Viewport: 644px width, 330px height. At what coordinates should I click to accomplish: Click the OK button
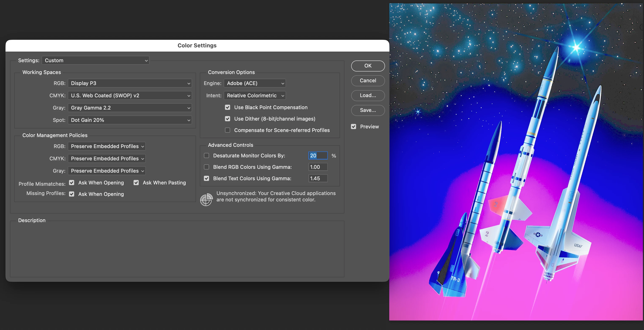(x=368, y=66)
